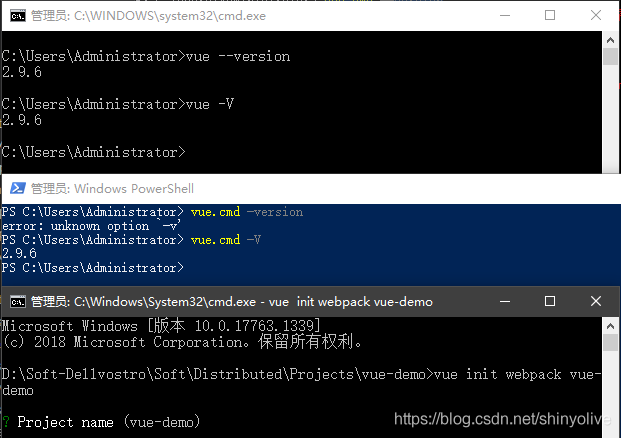Click the top cmd.exe title bar text

click(149, 16)
